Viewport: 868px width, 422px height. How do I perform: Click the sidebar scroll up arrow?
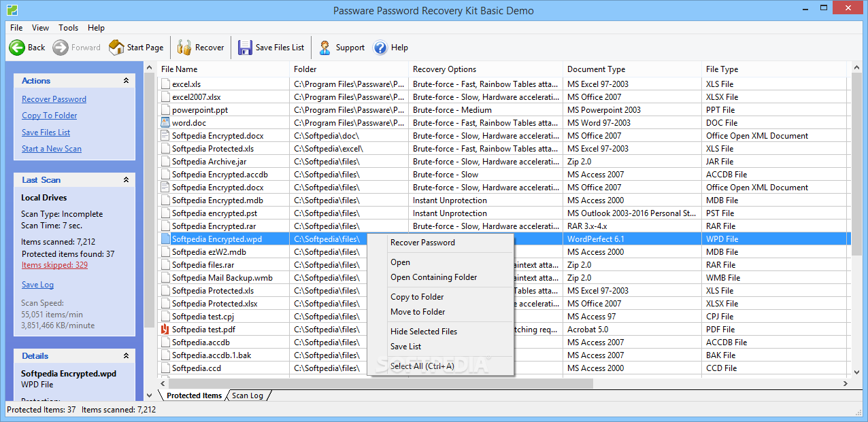tap(150, 67)
